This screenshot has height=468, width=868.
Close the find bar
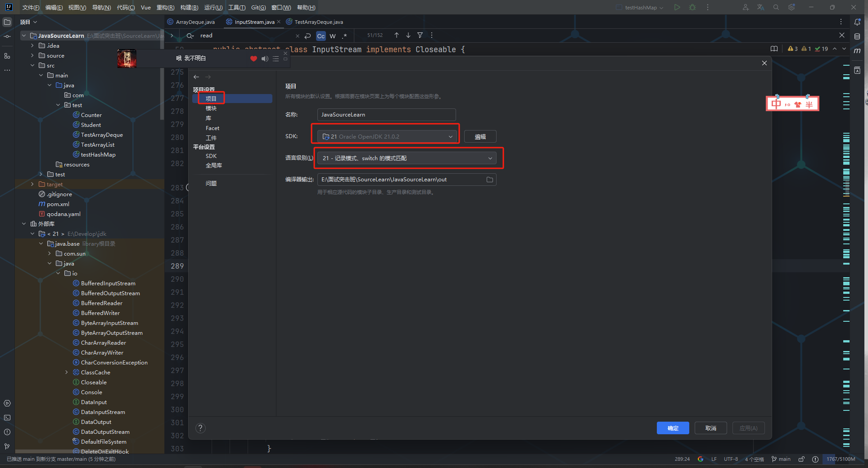tap(842, 35)
